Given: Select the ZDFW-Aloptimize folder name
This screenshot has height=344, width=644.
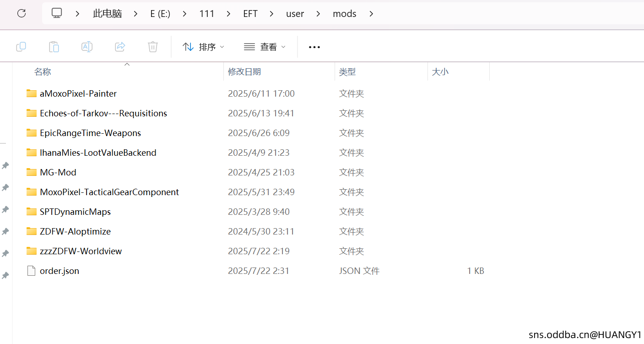Looking at the screenshot, I should 76,231.
